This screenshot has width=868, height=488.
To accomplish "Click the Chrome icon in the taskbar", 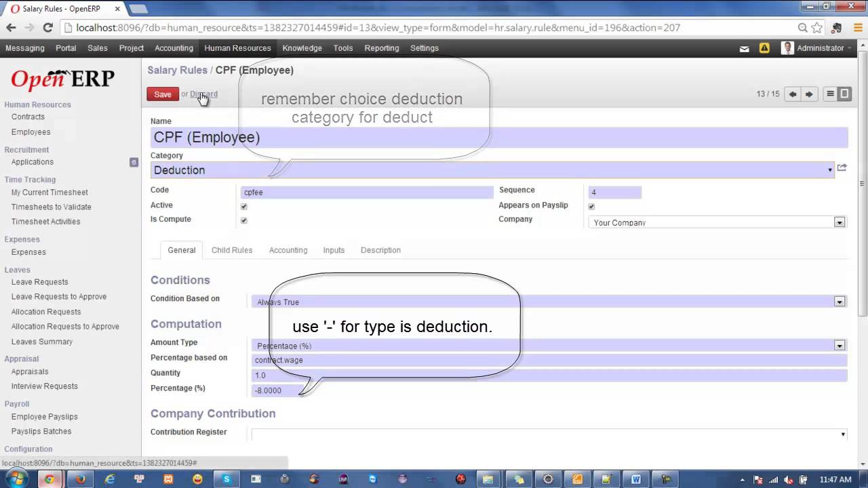I will tap(50, 479).
